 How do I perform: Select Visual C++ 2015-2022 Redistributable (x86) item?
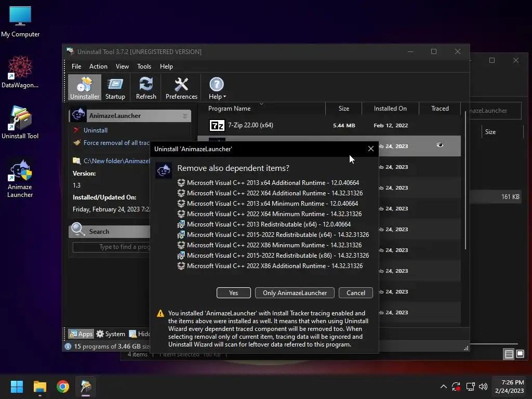point(273,256)
